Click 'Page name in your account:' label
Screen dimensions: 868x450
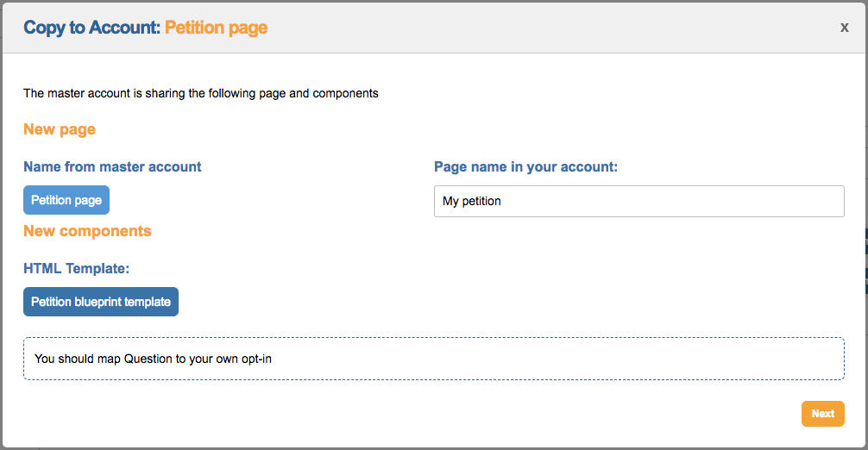[525, 166]
